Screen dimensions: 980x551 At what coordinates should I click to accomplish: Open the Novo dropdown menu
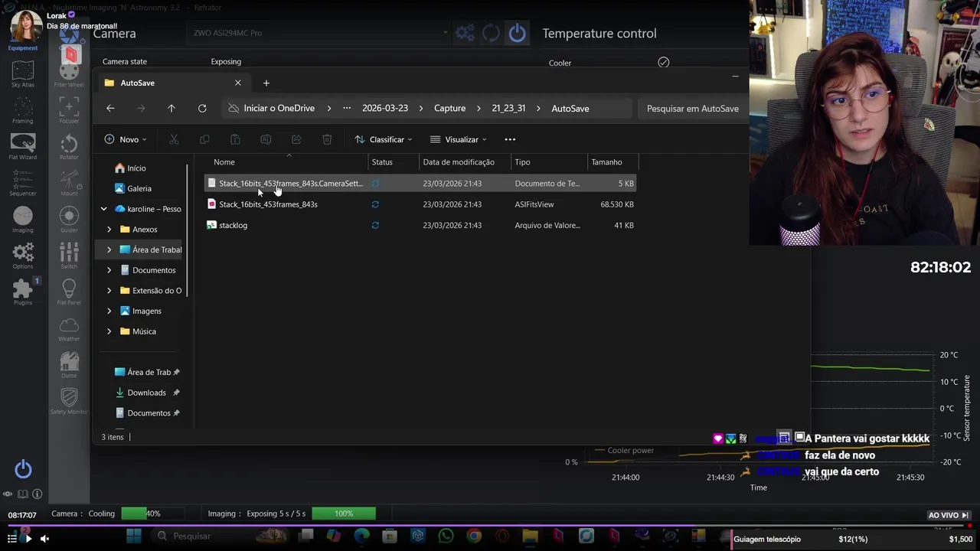pos(125,139)
